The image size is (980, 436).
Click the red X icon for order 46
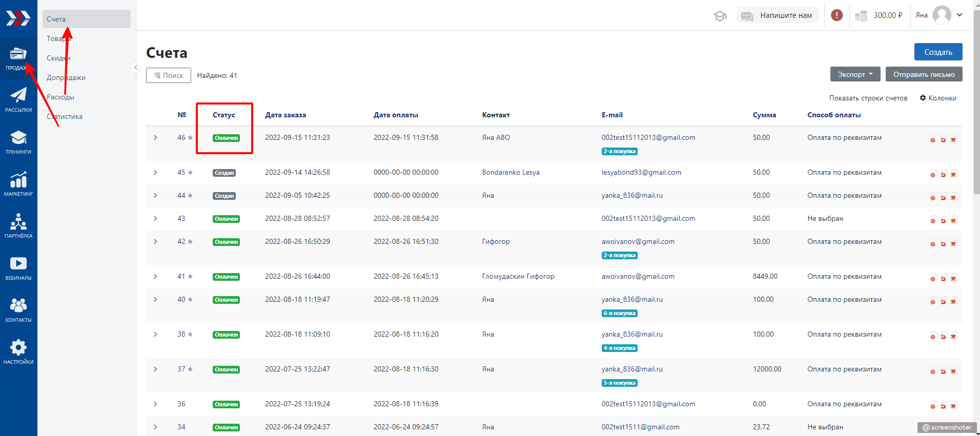tap(953, 140)
